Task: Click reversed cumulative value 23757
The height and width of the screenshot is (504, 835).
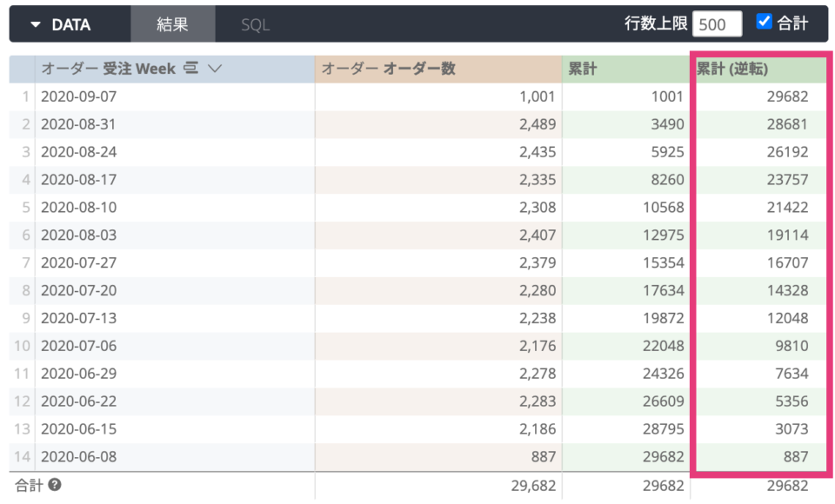Action: click(x=788, y=179)
